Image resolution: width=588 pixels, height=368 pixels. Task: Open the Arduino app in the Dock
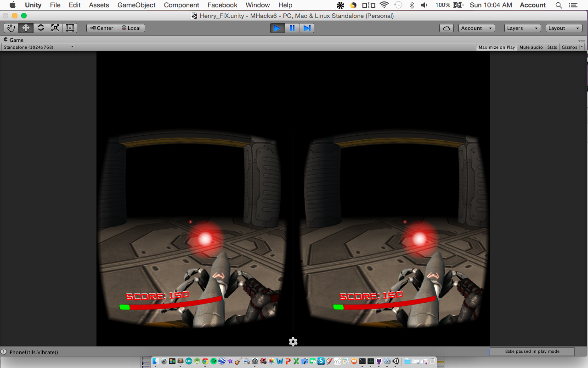coord(189,361)
